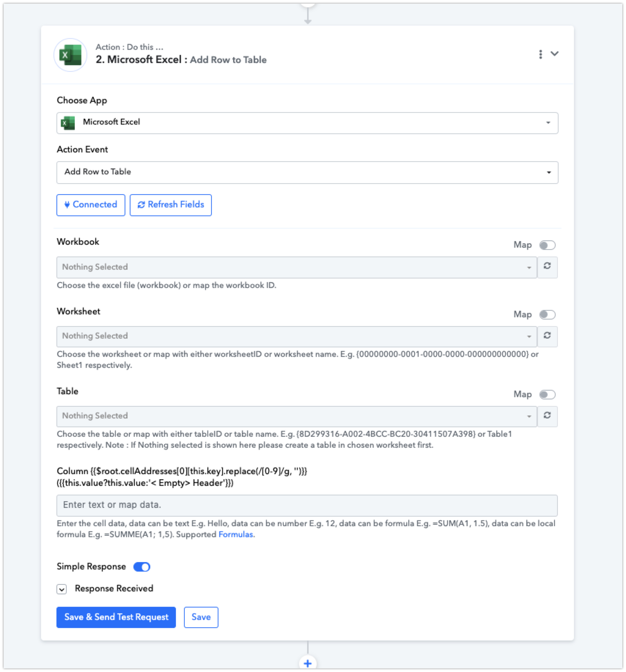Viewport: 626px width, 672px height.
Task: Collapse the Microsoft Excel action step chevron
Action: tap(555, 54)
